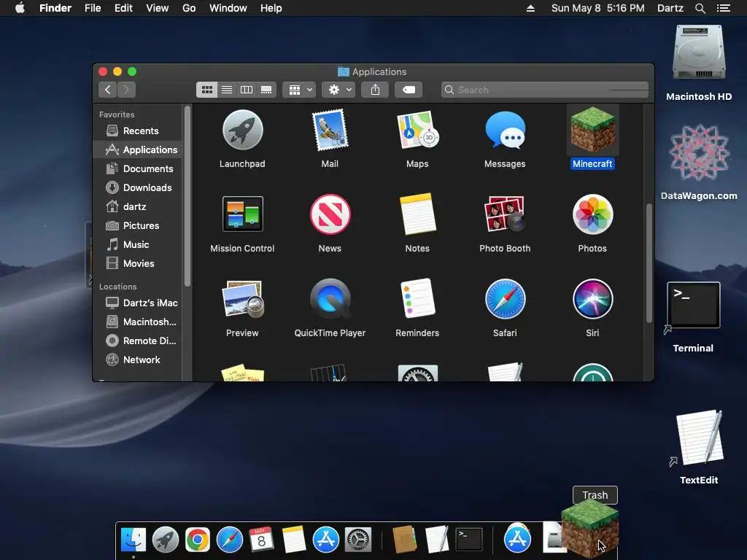The height and width of the screenshot is (560, 747).
Task: Open the Launchpad app icon in Applications
Action: point(242,130)
